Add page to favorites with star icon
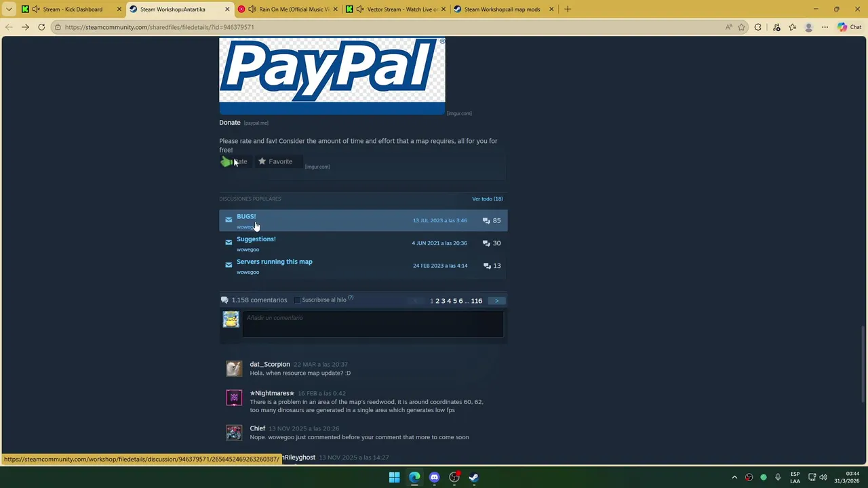Image resolution: width=868 pixels, height=488 pixels. tap(741, 27)
